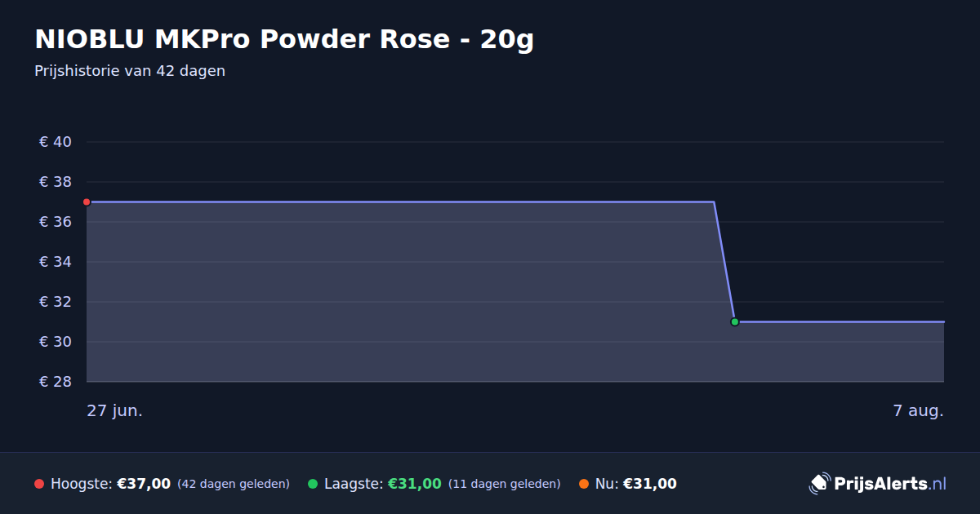Viewport: 980px width, 514px height.
Task: Click the 7 aug. end date label
Action: 919,410
